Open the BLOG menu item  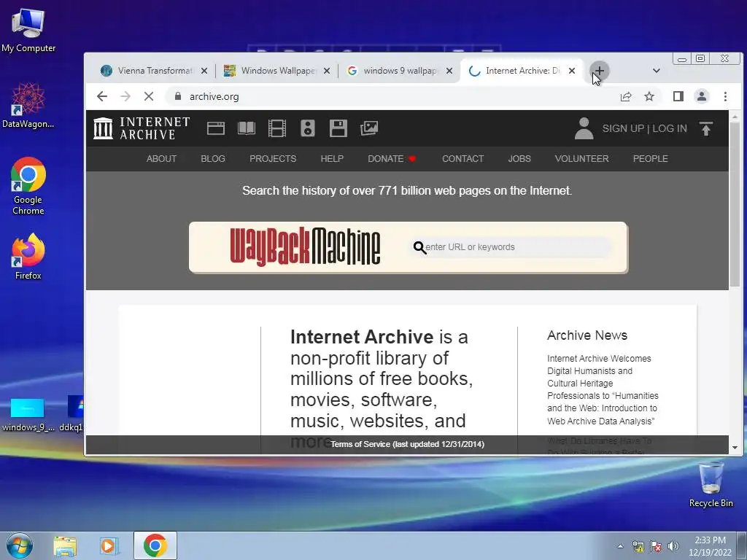[x=213, y=159]
